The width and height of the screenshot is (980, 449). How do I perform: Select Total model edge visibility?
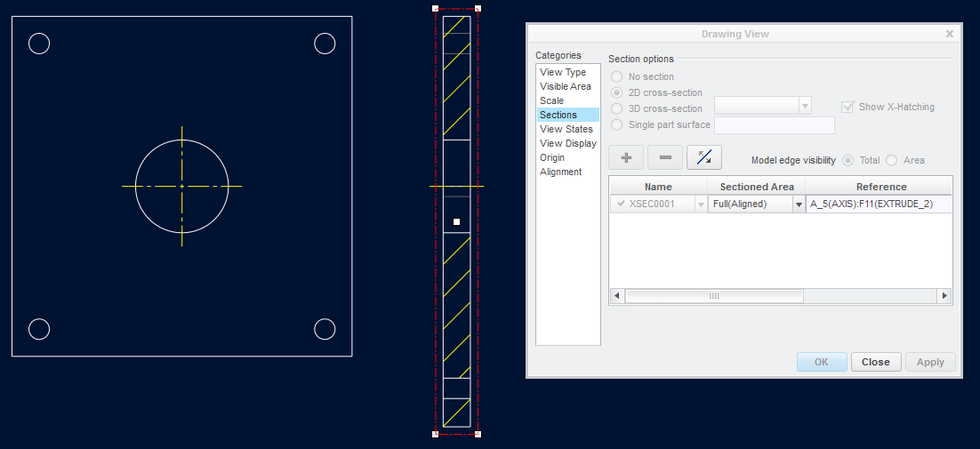tap(848, 160)
